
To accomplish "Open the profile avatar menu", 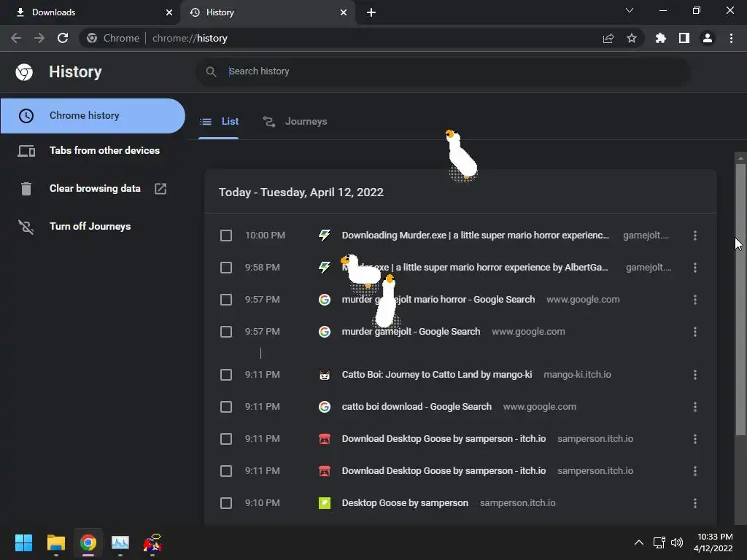I will 708,38.
